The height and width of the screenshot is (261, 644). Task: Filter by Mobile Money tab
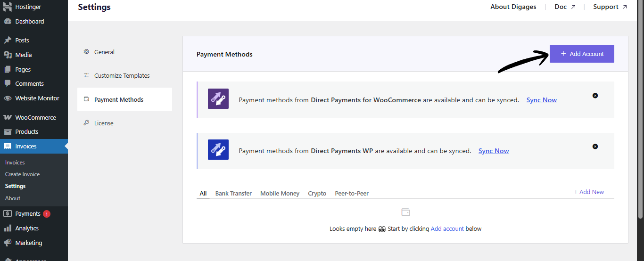pos(280,193)
